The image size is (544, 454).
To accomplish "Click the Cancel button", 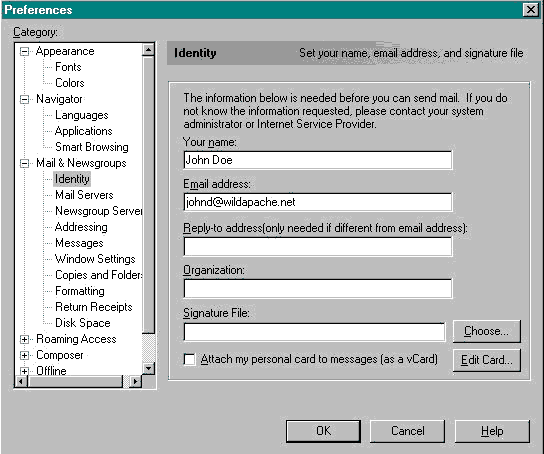I will [x=407, y=431].
